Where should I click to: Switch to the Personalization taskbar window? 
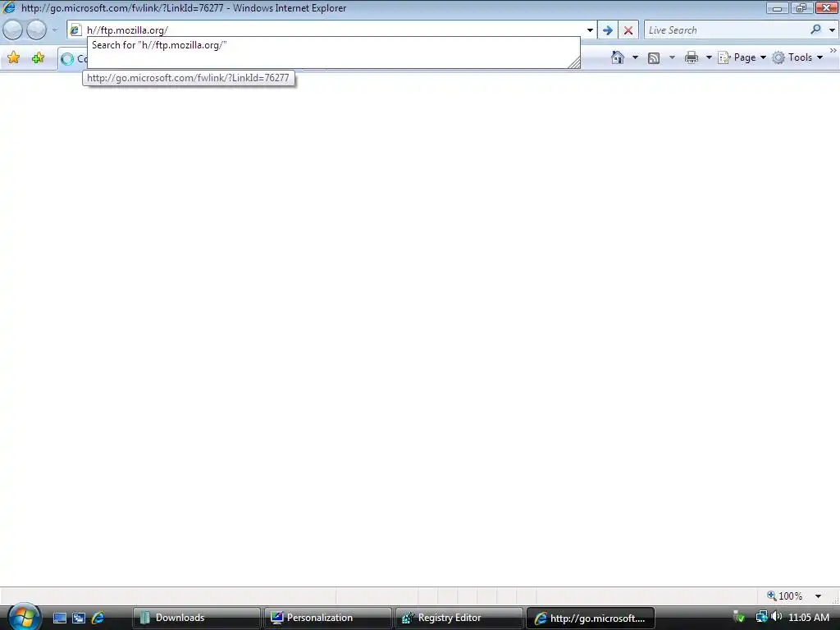click(x=328, y=618)
